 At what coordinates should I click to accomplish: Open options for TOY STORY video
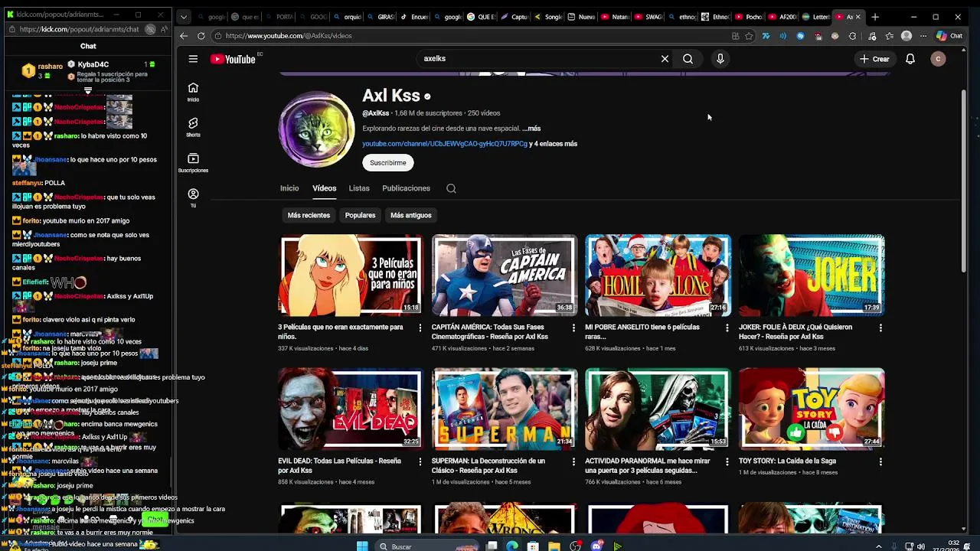coord(880,461)
